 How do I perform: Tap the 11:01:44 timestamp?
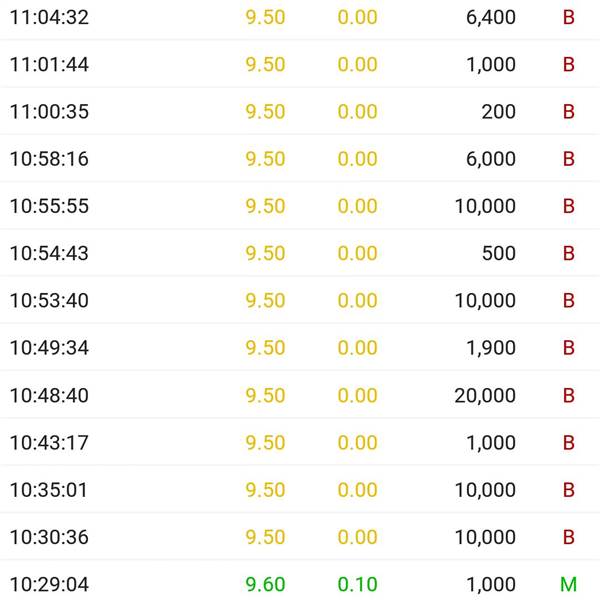coord(49,64)
